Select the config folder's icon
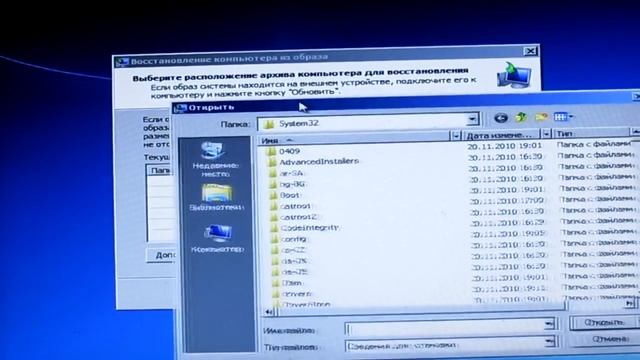Image resolution: width=640 pixels, height=360 pixels. pyautogui.click(x=274, y=239)
